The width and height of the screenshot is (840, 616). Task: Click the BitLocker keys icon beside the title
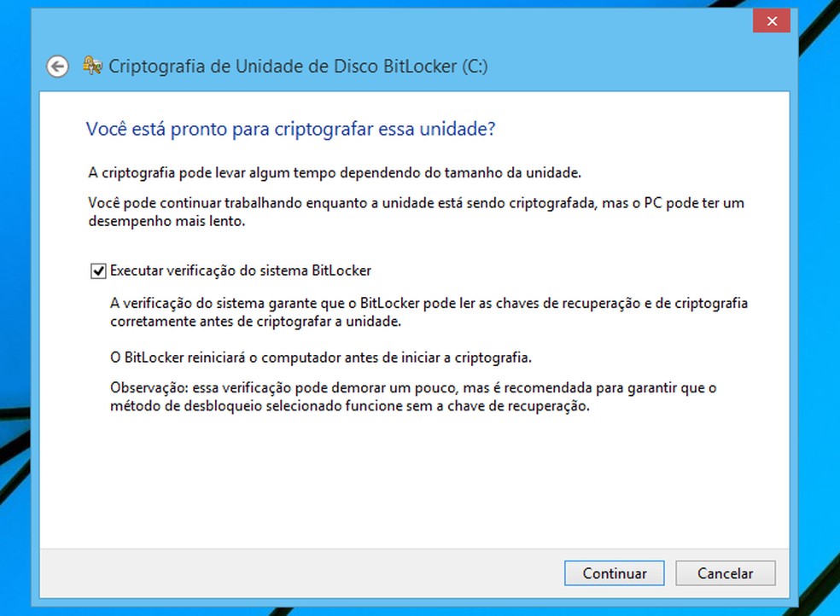pyautogui.click(x=90, y=65)
